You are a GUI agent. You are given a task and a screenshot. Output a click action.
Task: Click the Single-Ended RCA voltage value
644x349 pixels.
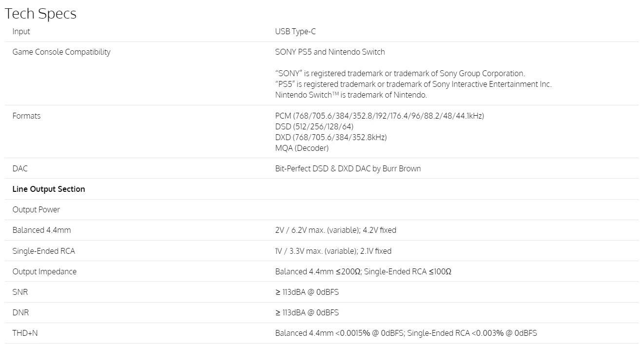[x=333, y=251]
